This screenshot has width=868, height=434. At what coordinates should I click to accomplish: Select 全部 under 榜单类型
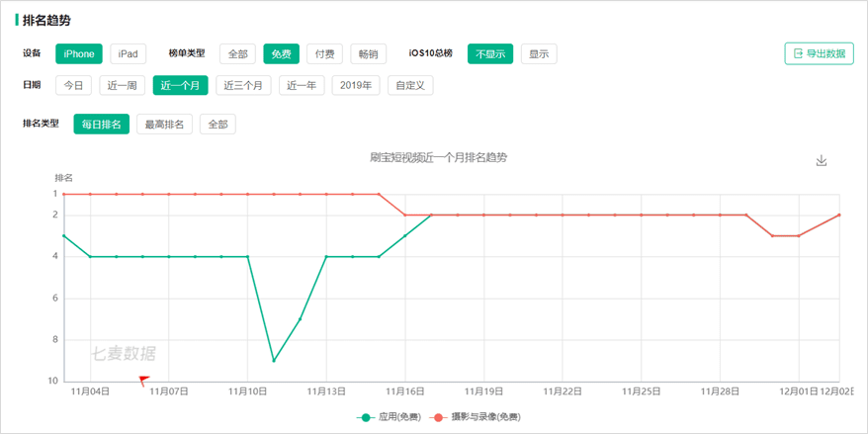[x=237, y=53]
